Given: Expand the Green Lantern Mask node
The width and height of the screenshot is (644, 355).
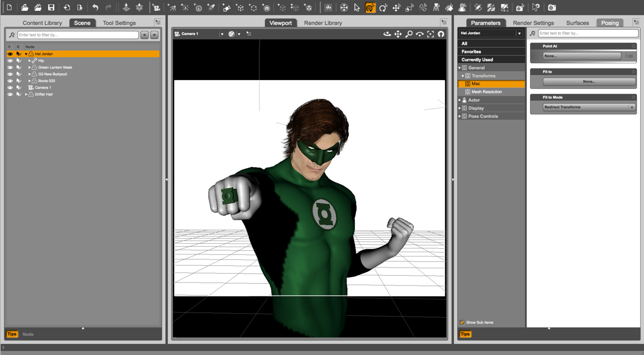Looking at the screenshot, I should tap(29, 68).
